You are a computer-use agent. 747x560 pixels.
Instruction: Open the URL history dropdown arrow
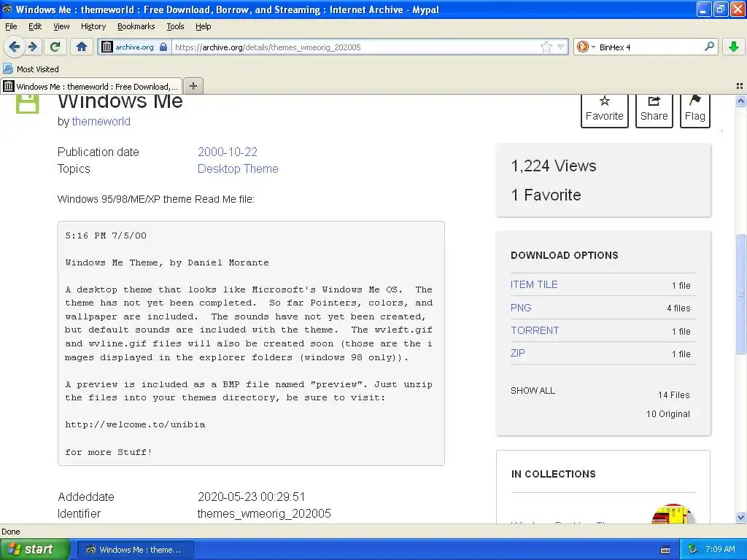click(561, 47)
